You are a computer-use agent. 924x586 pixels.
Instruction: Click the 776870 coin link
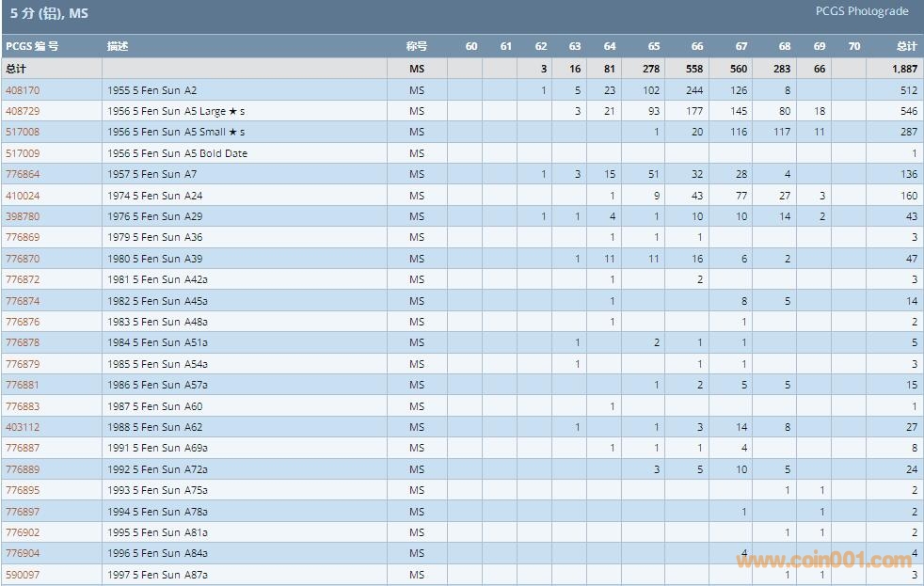(x=23, y=259)
